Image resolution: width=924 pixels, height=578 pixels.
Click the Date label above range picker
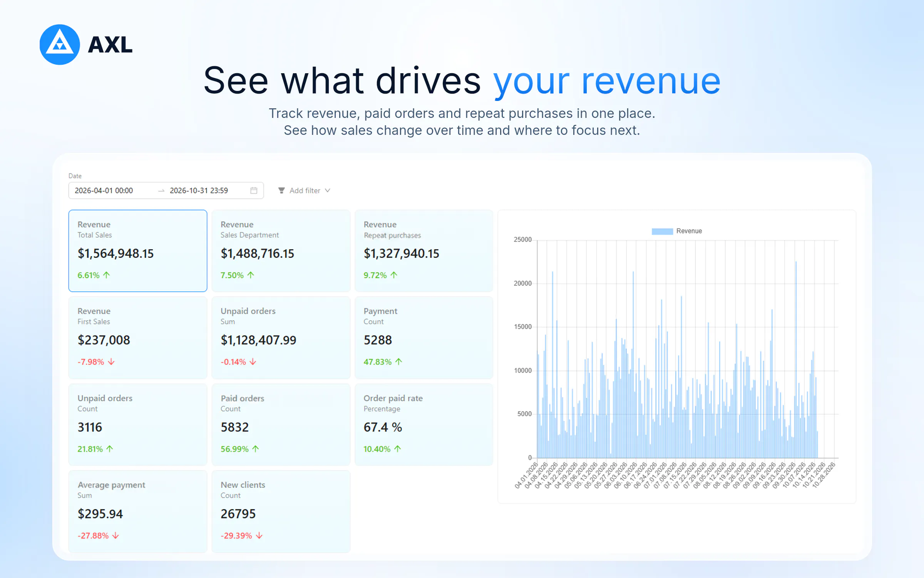pyautogui.click(x=75, y=176)
